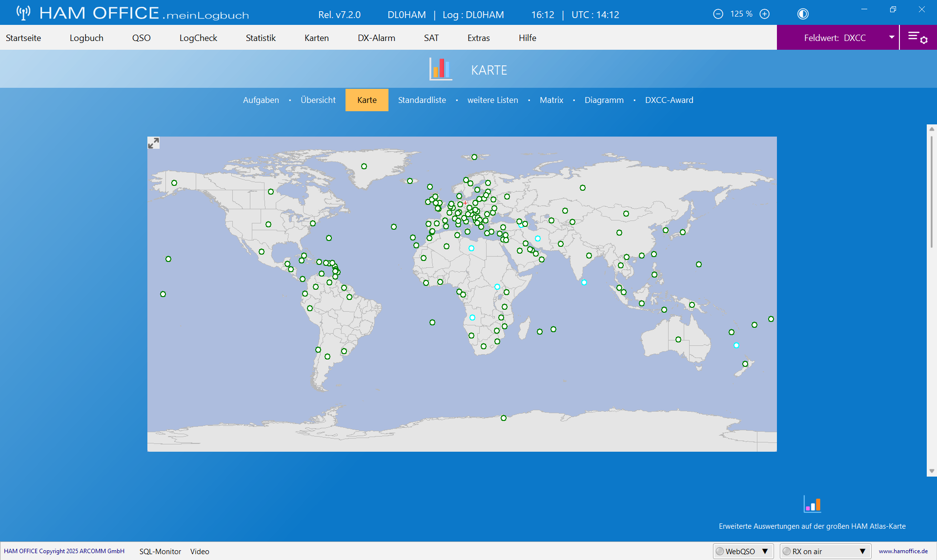The height and width of the screenshot is (560, 937).
Task: Open the list settings gear icon
Action: point(917,38)
